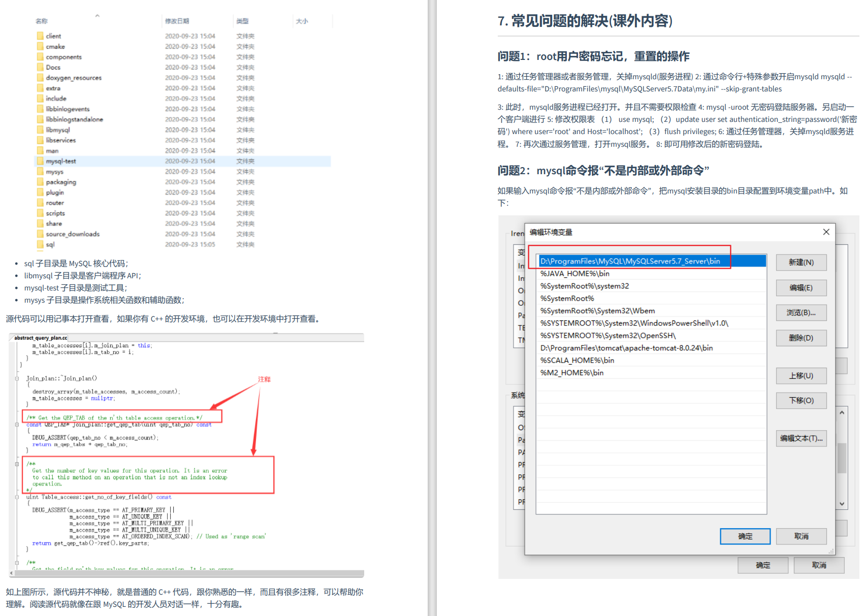Open the client folder

click(x=53, y=36)
